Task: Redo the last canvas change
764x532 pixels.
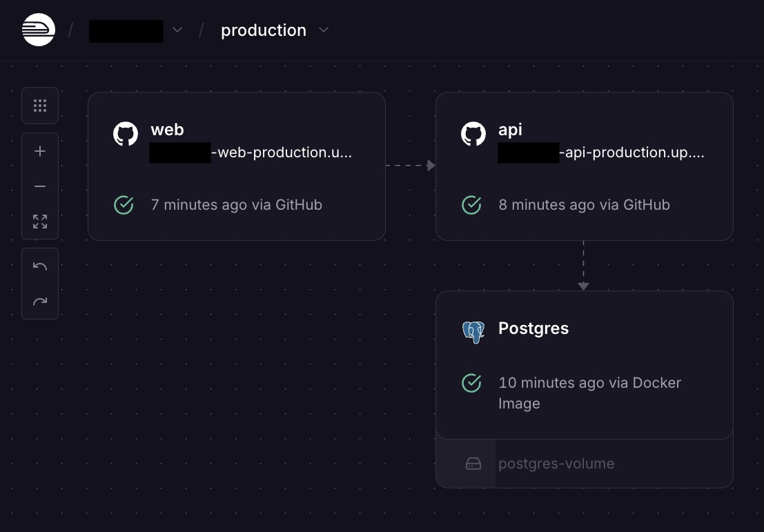Action: tap(40, 302)
